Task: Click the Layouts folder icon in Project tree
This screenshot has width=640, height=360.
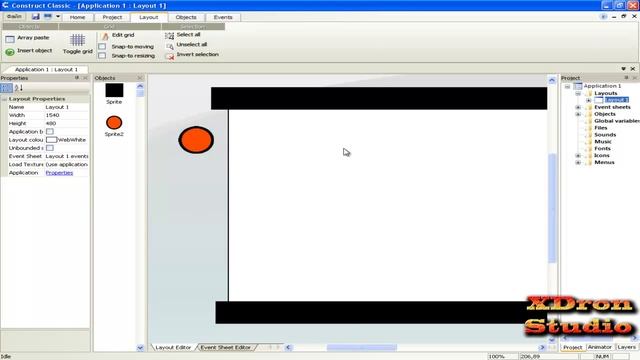Action: pyautogui.click(x=588, y=93)
